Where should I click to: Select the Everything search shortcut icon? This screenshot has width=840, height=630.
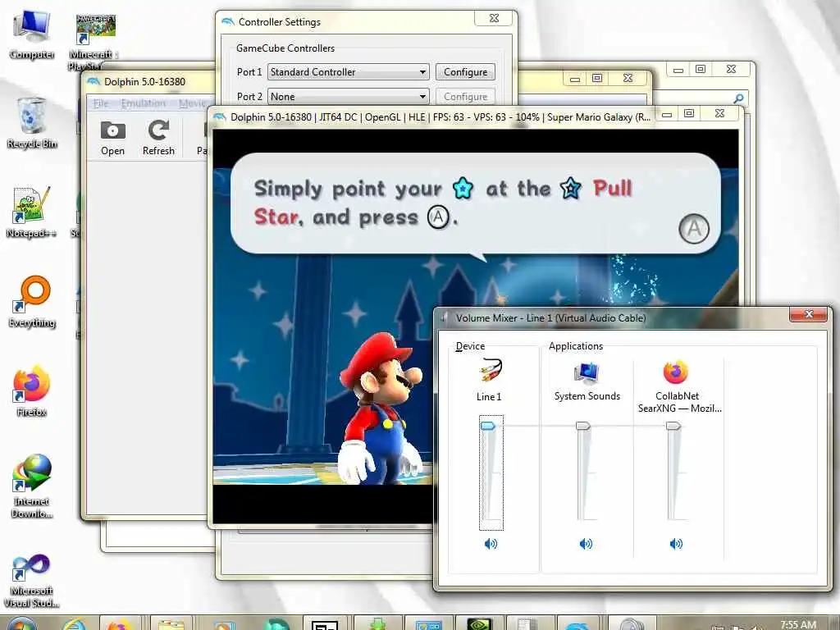[32, 302]
